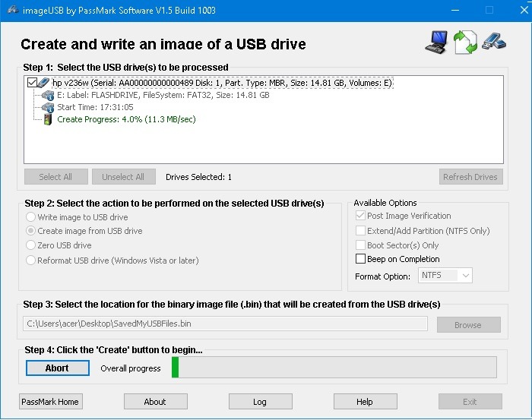Open PassMark Home
The width and height of the screenshot is (532, 420).
tap(51, 402)
